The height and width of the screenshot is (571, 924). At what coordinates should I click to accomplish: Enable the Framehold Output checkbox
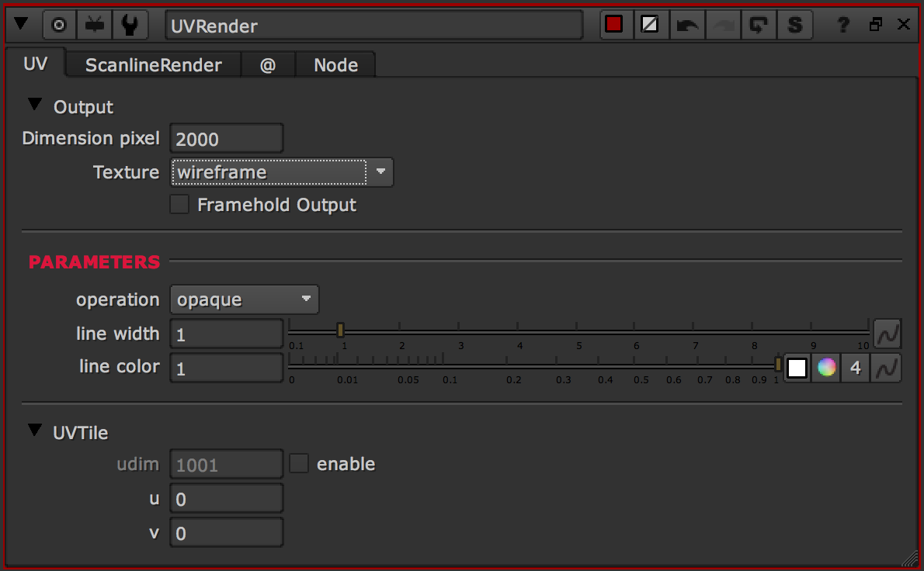179,204
